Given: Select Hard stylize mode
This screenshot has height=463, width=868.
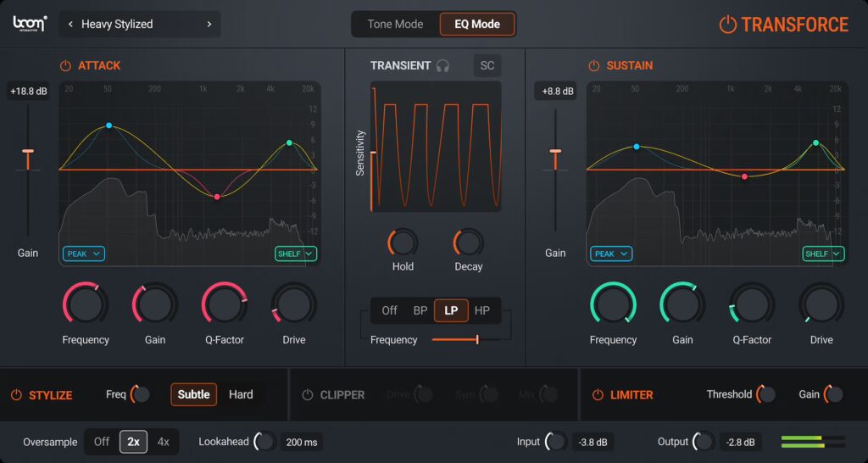Looking at the screenshot, I should pos(241,394).
